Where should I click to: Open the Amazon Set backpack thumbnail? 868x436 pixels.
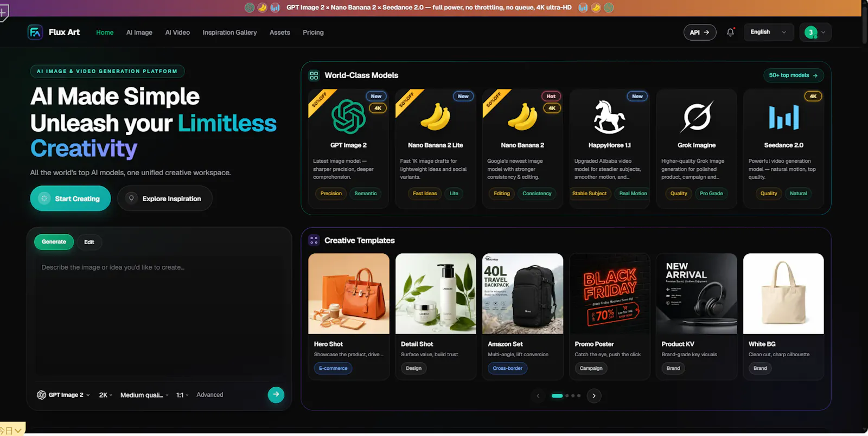point(523,293)
